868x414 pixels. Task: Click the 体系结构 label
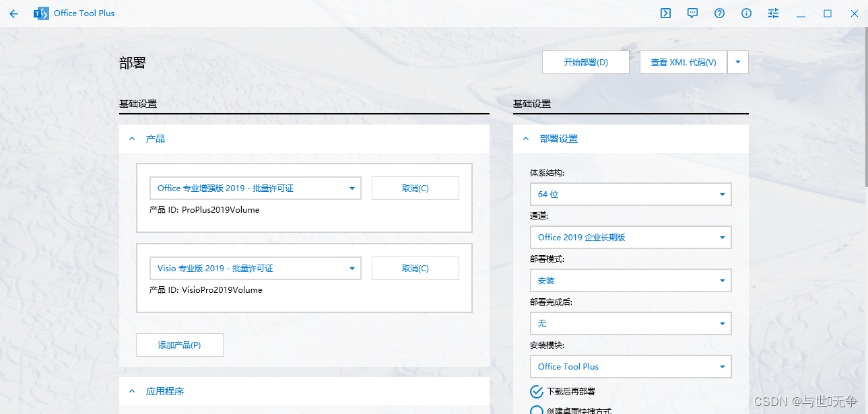pos(547,173)
